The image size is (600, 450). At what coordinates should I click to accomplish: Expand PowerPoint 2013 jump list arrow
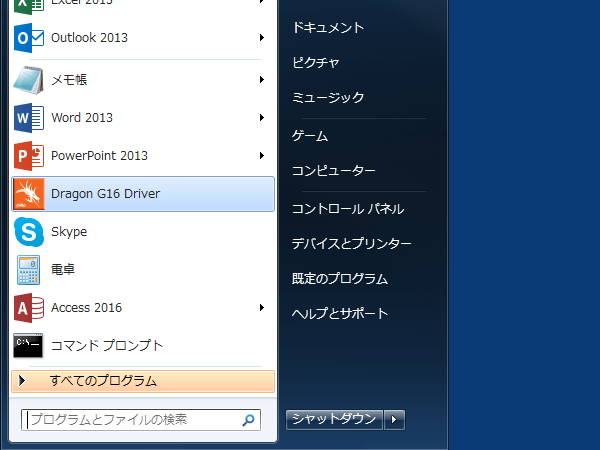click(x=262, y=155)
